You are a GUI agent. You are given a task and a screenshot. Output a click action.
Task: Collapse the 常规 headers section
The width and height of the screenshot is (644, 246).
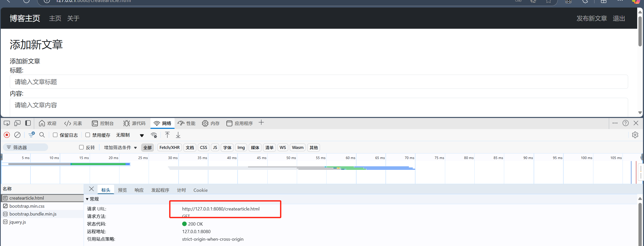(x=87, y=199)
